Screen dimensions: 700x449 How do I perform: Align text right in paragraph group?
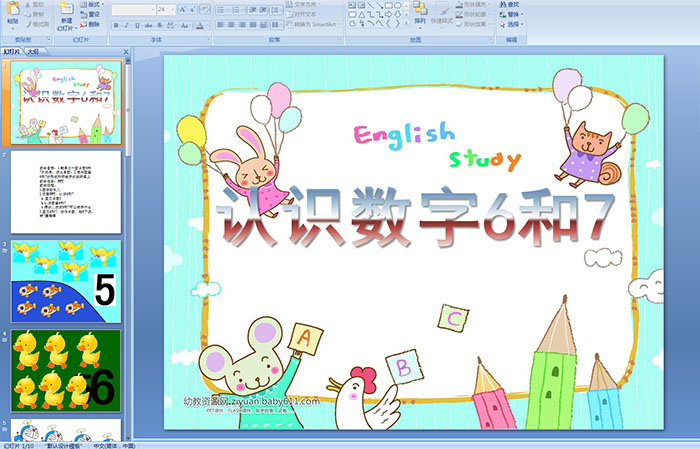pos(242,25)
